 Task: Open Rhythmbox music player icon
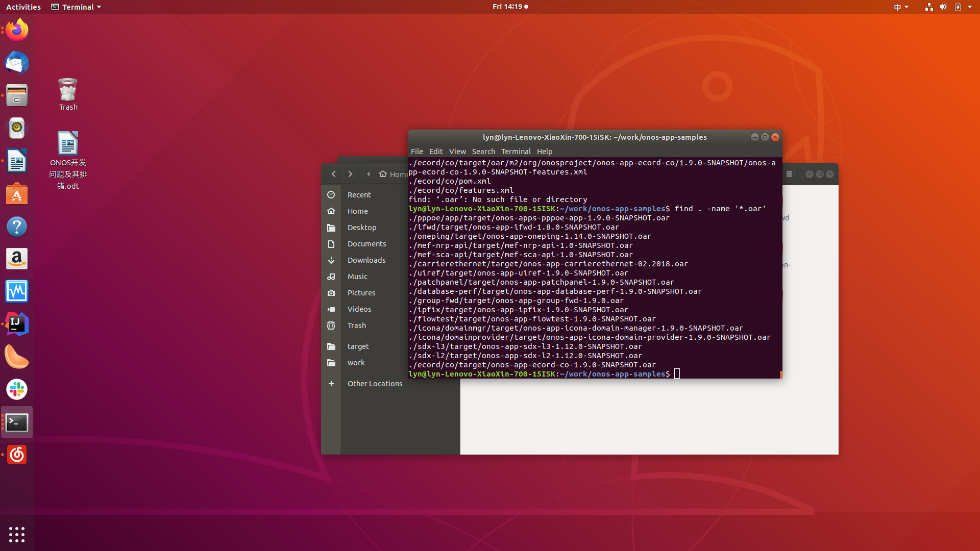pyautogui.click(x=17, y=128)
